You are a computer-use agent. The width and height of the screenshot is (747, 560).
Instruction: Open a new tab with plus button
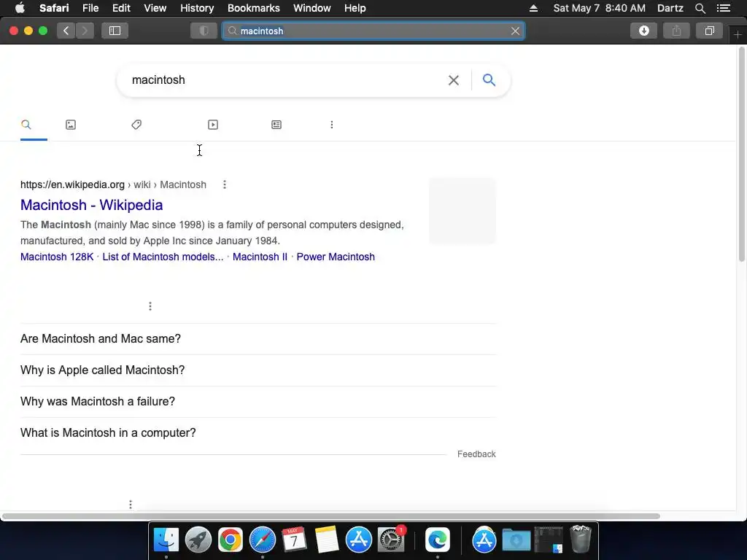click(738, 35)
